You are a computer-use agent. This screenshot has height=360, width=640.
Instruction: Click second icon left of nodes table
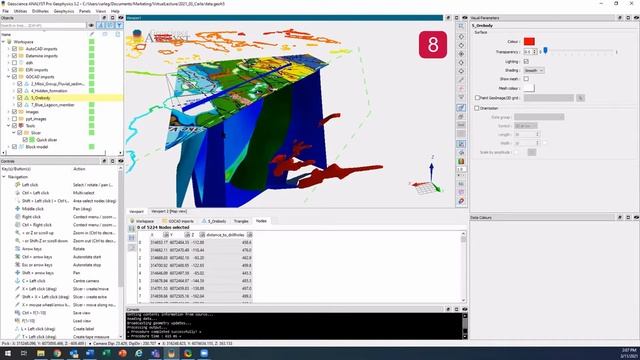(x=132, y=238)
